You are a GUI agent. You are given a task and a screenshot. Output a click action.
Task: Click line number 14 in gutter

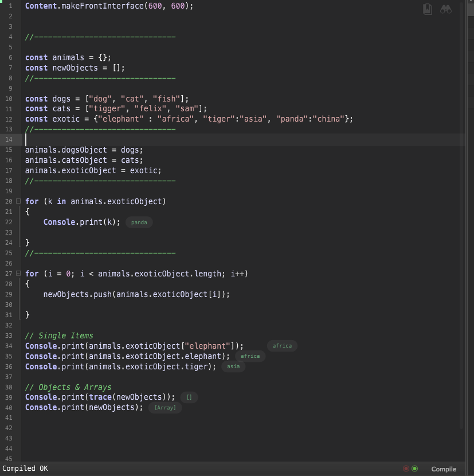9,139
